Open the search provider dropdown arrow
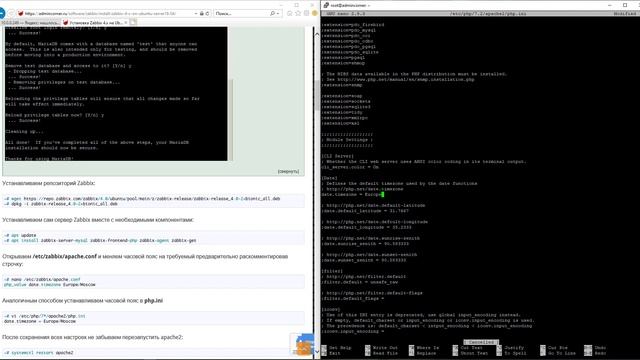The height and width of the screenshot is (360, 640). 278,13
